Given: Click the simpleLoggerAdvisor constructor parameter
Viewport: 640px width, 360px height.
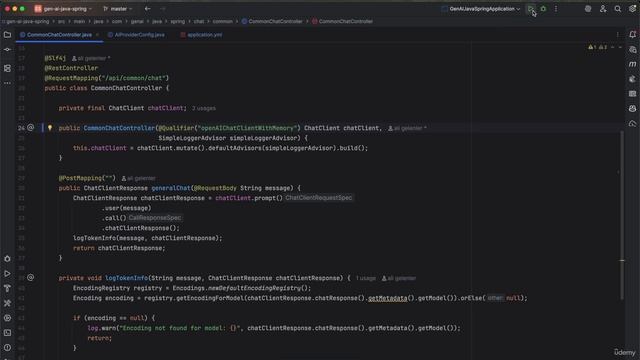Looking at the screenshot, I should 264,138.
